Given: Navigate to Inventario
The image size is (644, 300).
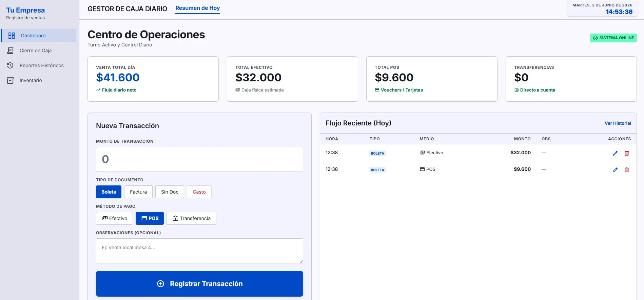Looking at the screenshot, I should click(39, 80).
